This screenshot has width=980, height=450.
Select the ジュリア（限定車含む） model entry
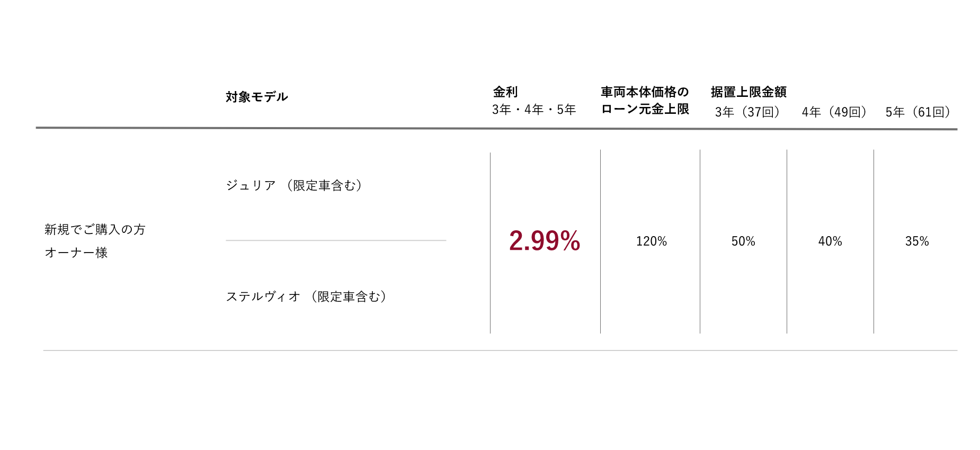click(x=294, y=185)
